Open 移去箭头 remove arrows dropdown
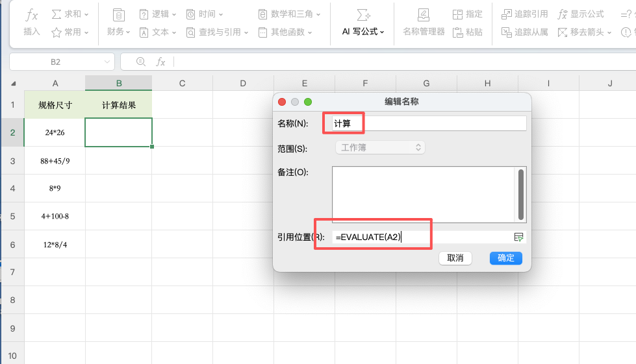636x364 pixels. (x=584, y=32)
